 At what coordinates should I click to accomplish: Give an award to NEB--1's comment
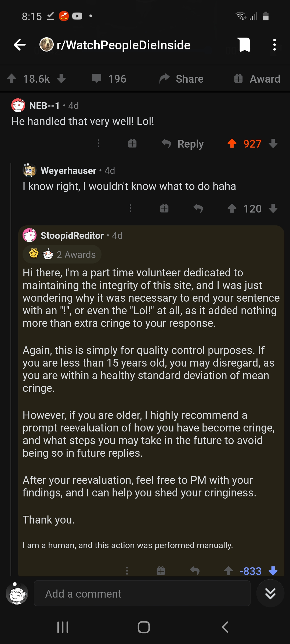coord(132,144)
